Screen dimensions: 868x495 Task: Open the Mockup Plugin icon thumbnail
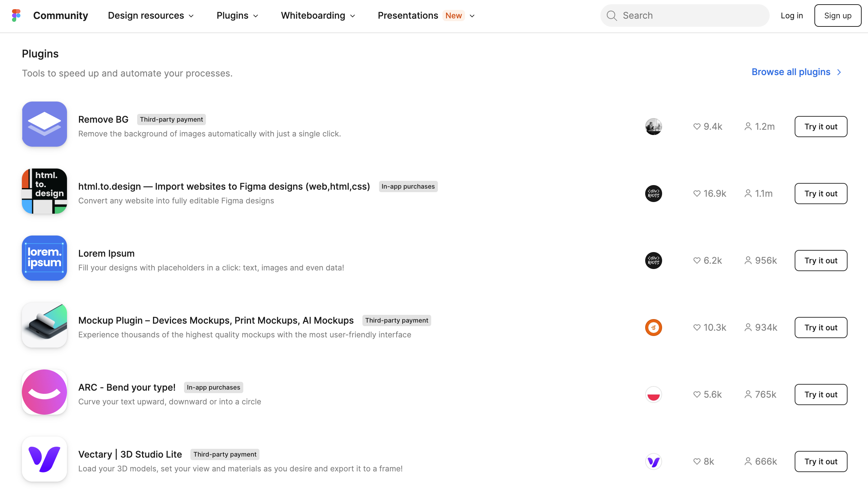(x=44, y=325)
